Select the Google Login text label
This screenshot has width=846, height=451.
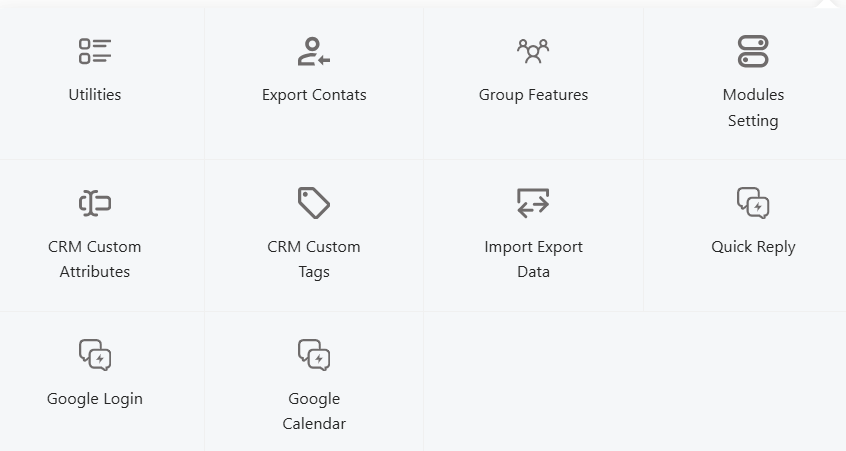click(95, 399)
